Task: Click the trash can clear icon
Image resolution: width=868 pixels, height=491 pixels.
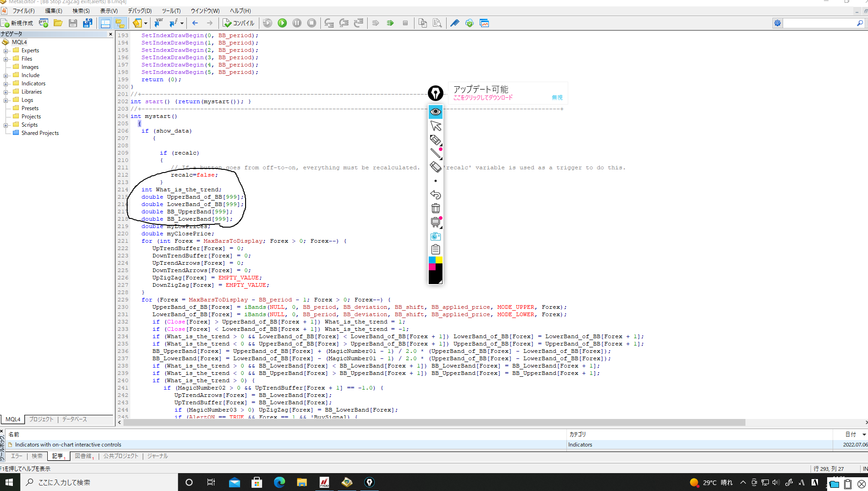Action: pos(436,208)
